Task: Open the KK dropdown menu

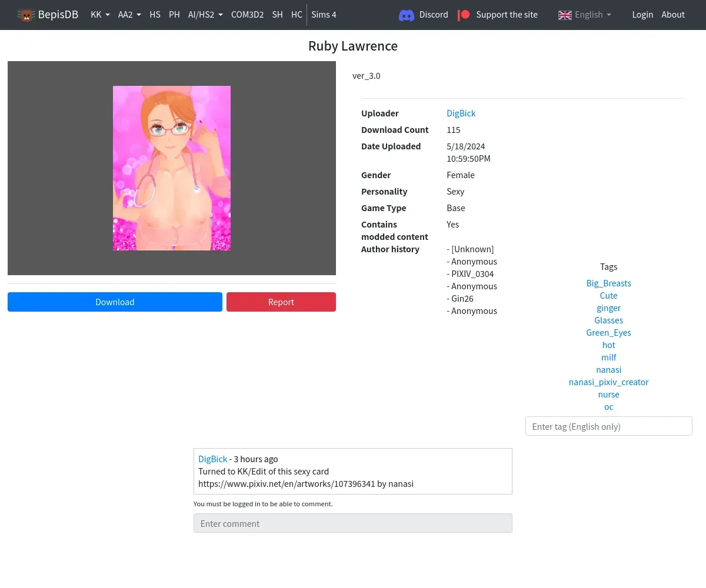Action: 100,15
